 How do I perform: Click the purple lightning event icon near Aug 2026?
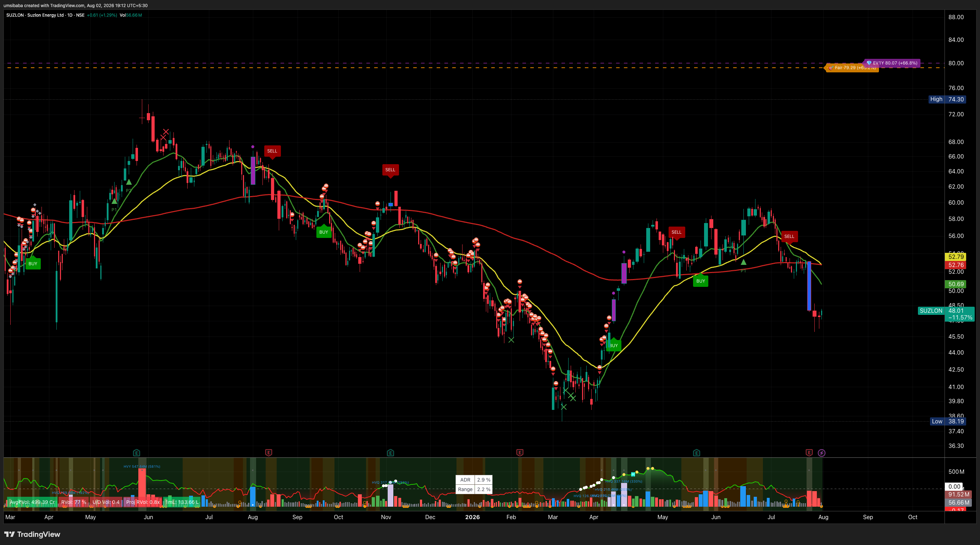[x=822, y=452]
